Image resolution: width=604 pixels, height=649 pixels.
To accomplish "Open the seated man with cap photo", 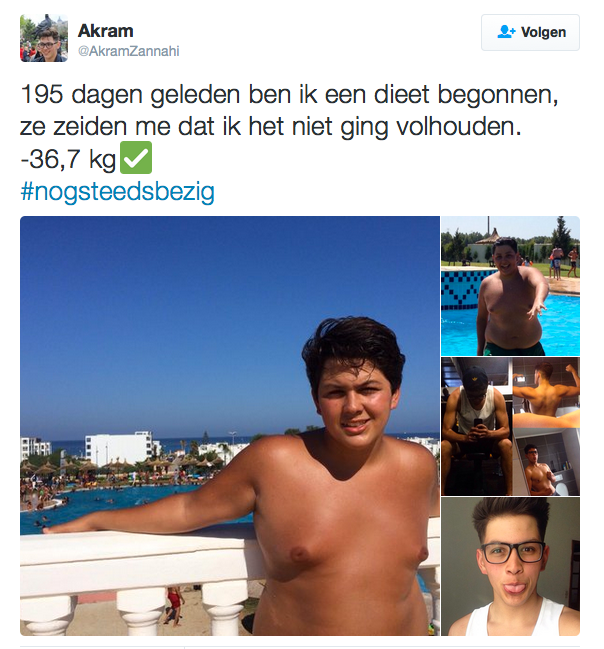I will 476,426.
